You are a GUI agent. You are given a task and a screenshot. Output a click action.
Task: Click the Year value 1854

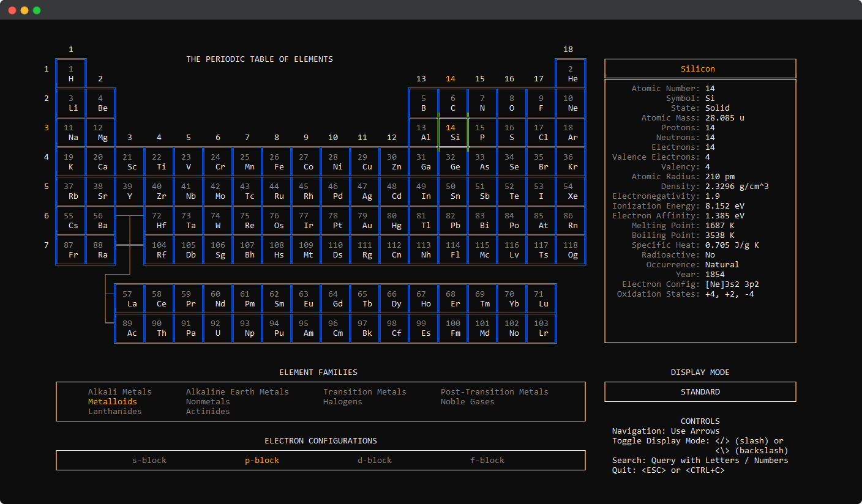pos(715,275)
